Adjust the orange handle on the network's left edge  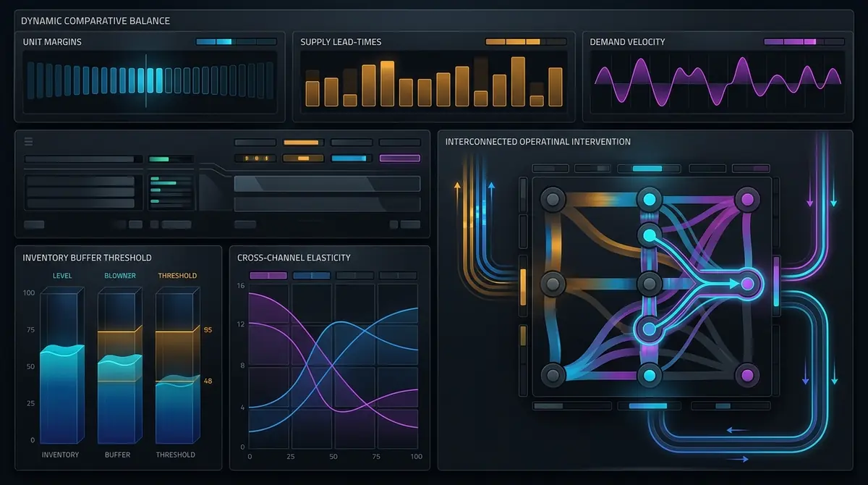(522, 286)
